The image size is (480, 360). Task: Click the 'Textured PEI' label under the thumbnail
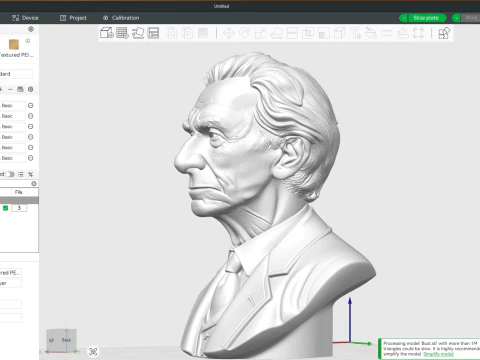(16, 55)
